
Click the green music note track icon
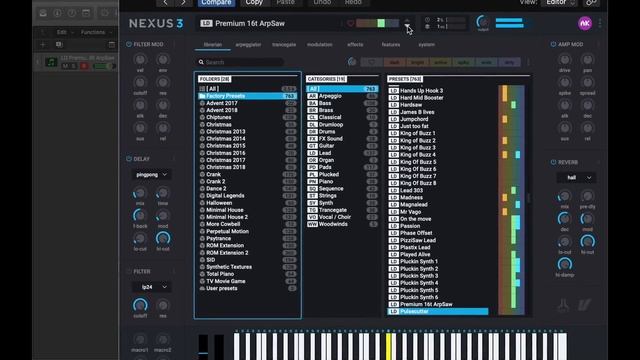[51, 62]
